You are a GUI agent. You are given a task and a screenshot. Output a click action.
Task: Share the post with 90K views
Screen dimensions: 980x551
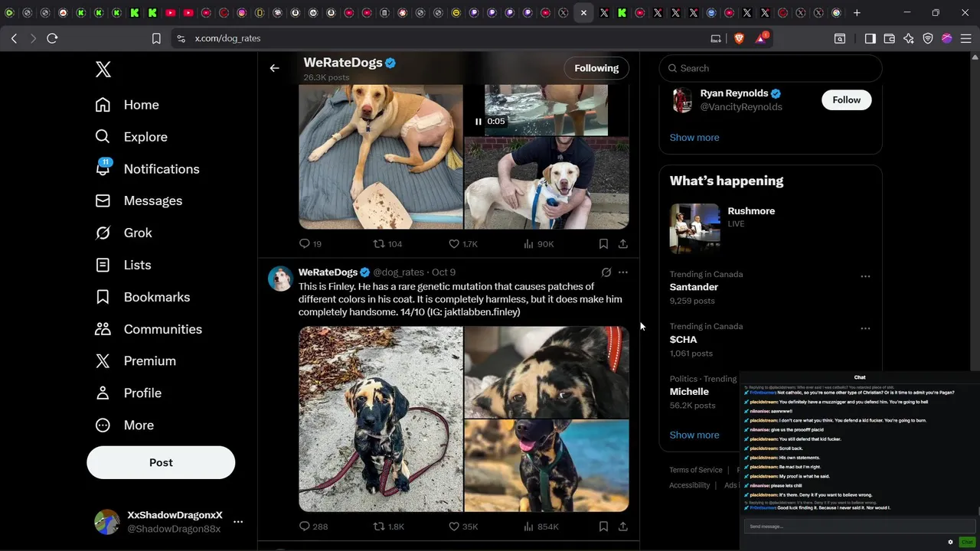click(x=623, y=244)
